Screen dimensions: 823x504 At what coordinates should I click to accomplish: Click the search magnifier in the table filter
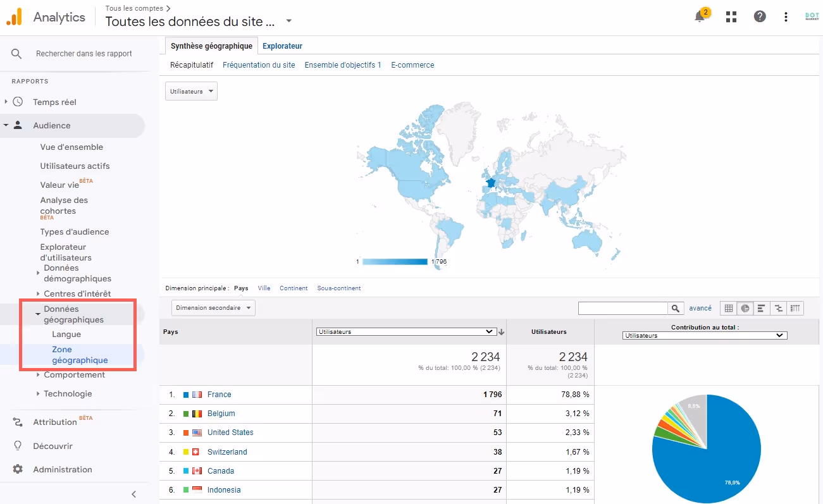(x=676, y=308)
